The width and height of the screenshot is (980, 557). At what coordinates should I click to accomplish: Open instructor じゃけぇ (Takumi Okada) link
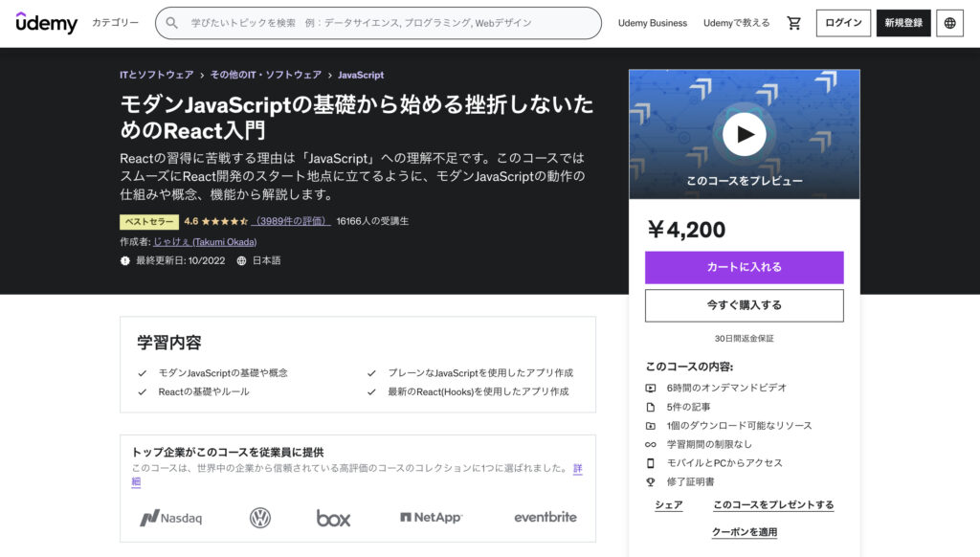point(205,241)
